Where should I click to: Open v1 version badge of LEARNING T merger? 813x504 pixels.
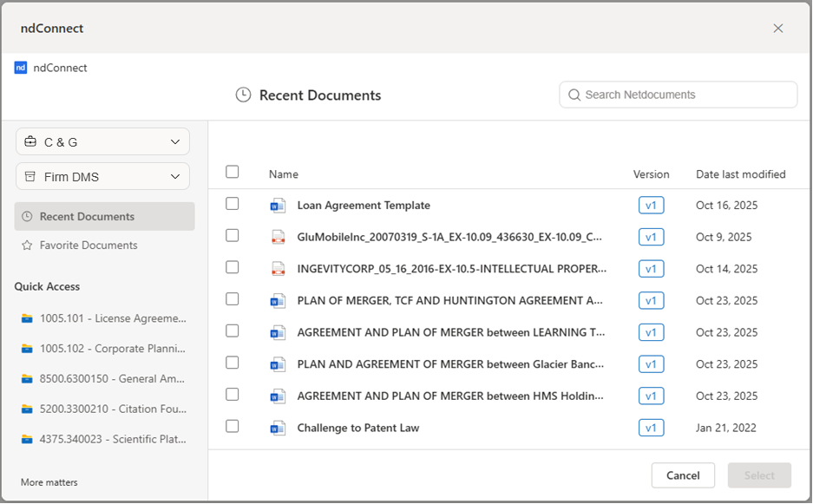(x=652, y=332)
